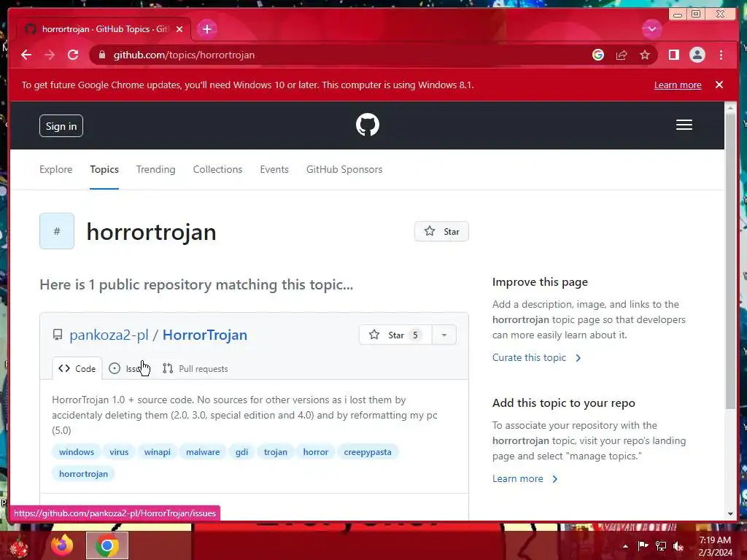Viewport: 747px width, 560px height.
Task: Select the Topics tab
Action: click(x=104, y=169)
